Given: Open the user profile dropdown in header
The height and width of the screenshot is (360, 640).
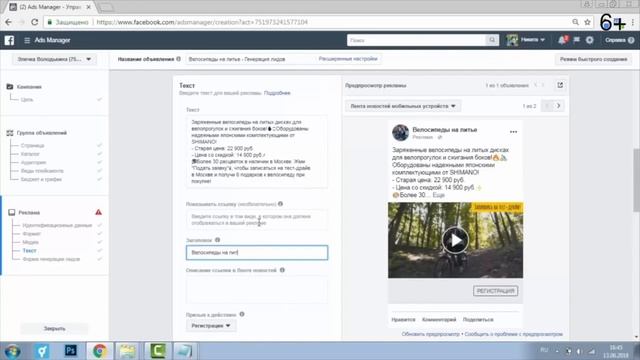Looking at the screenshot, I should click(x=526, y=40).
